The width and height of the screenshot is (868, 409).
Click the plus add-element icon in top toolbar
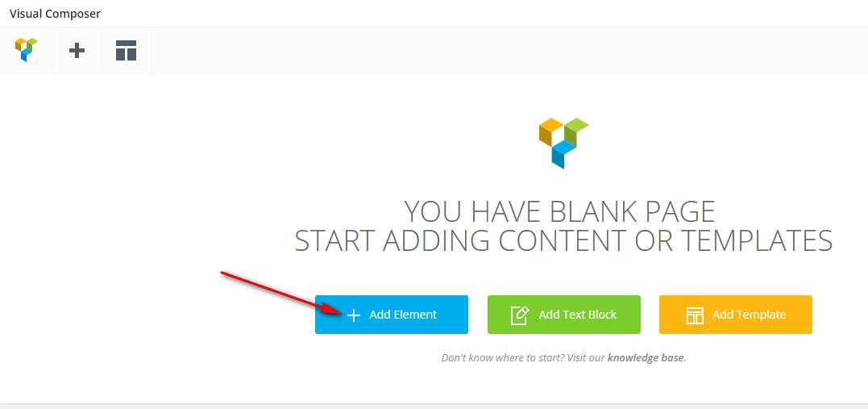coord(77,51)
